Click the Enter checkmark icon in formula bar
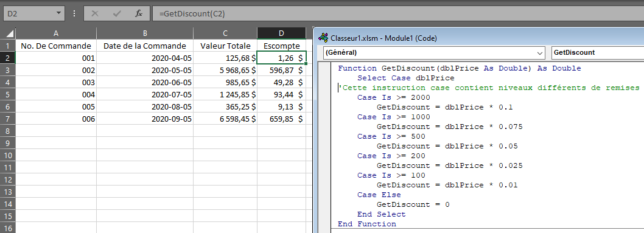This screenshot has height=233, width=644. [x=117, y=13]
